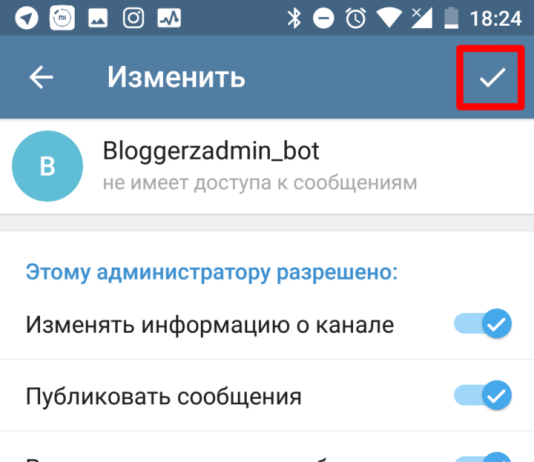Tap the Bloggerzadmin_bot name

point(211,151)
